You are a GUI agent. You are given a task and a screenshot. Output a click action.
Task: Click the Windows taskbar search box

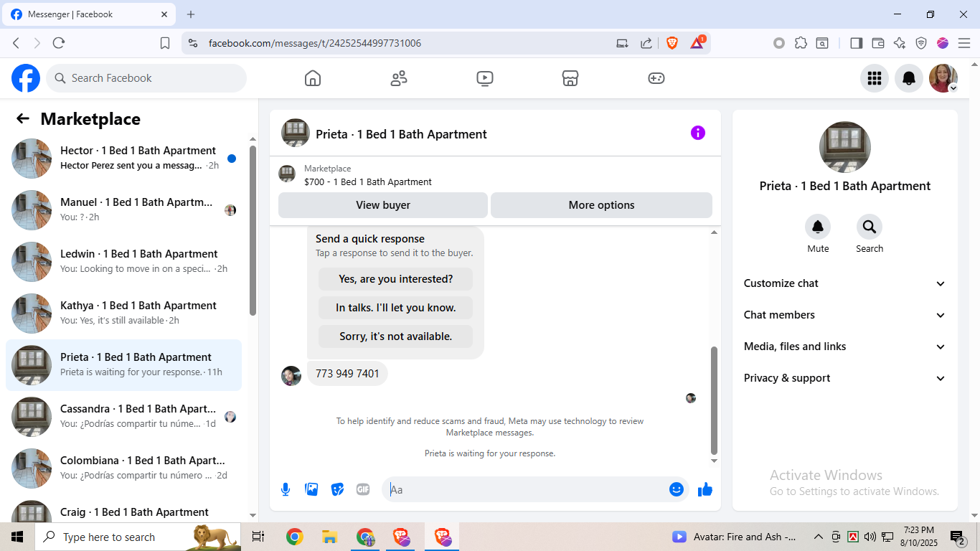[138, 537]
